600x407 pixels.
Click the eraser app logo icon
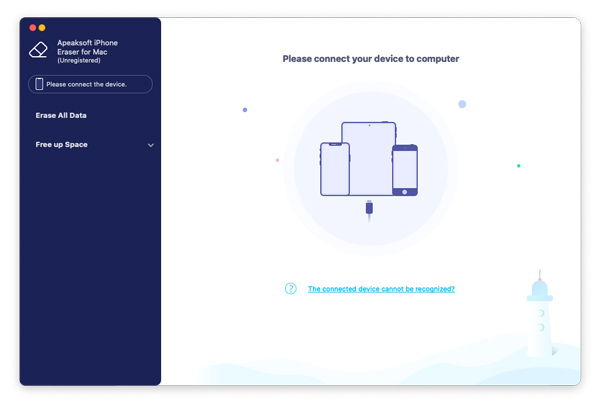38,50
